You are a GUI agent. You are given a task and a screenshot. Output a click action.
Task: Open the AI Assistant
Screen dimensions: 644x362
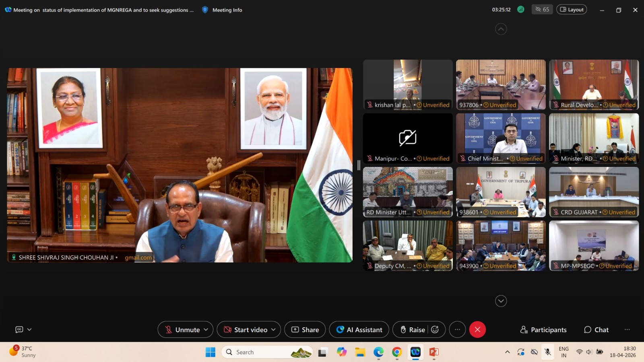click(359, 329)
